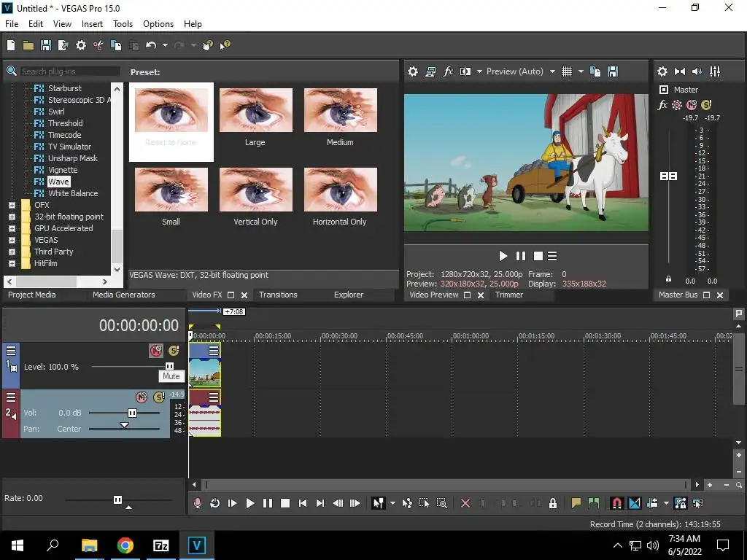747x560 pixels.
Task: Click the audio track Pan slider
Action: (x=124, y=426)
